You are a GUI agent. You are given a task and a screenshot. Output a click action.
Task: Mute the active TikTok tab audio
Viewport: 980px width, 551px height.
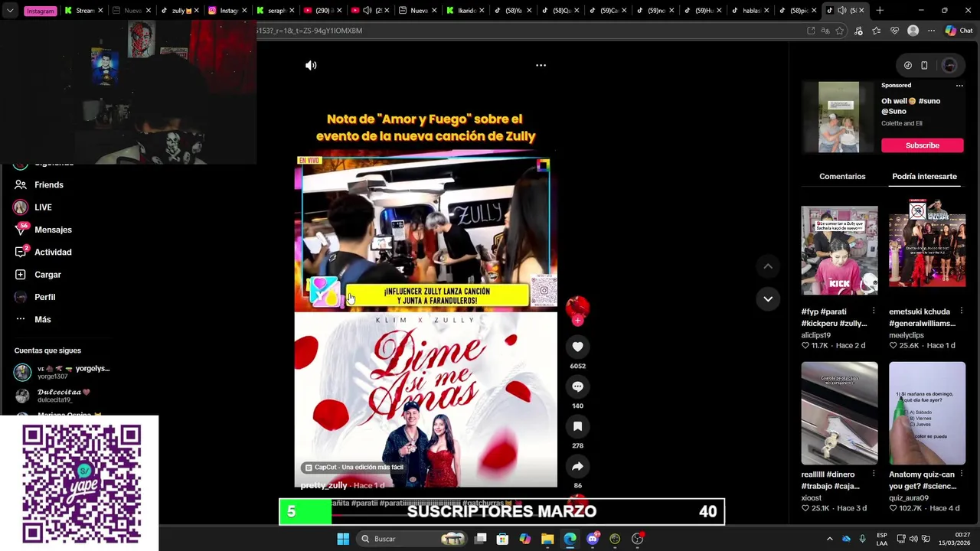click(x=842, y=11)
